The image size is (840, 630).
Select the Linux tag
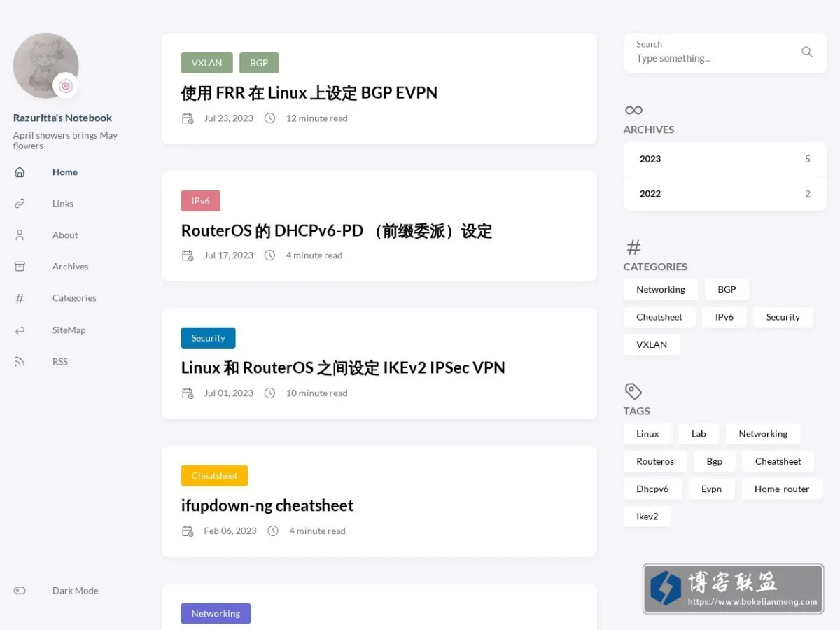tap(647, 434)
